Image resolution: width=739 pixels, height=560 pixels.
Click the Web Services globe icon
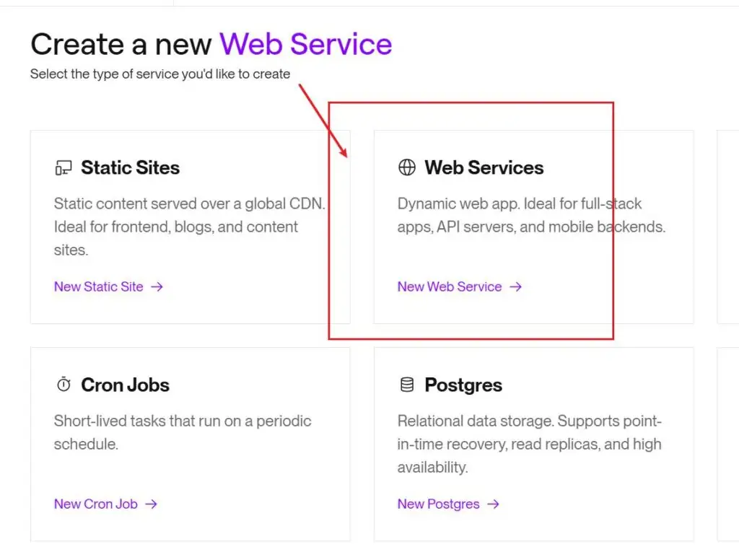point(407,168)
